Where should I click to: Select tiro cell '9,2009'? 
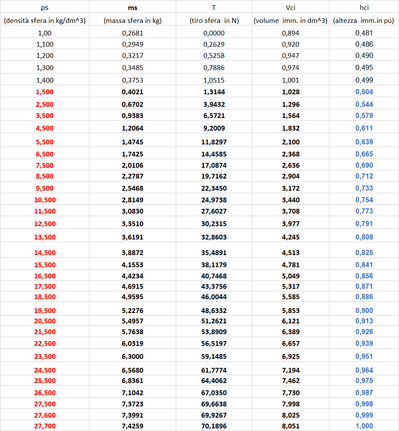click(x=214, y=128)
